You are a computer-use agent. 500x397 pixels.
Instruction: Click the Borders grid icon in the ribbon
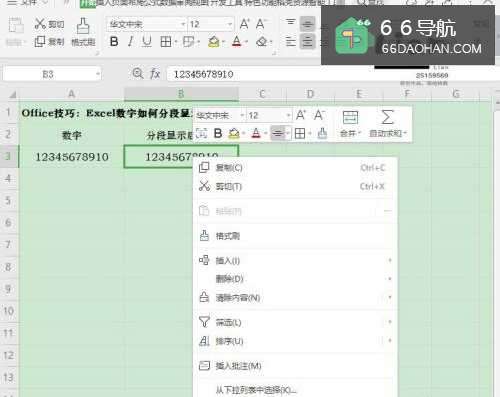(165, 42)
